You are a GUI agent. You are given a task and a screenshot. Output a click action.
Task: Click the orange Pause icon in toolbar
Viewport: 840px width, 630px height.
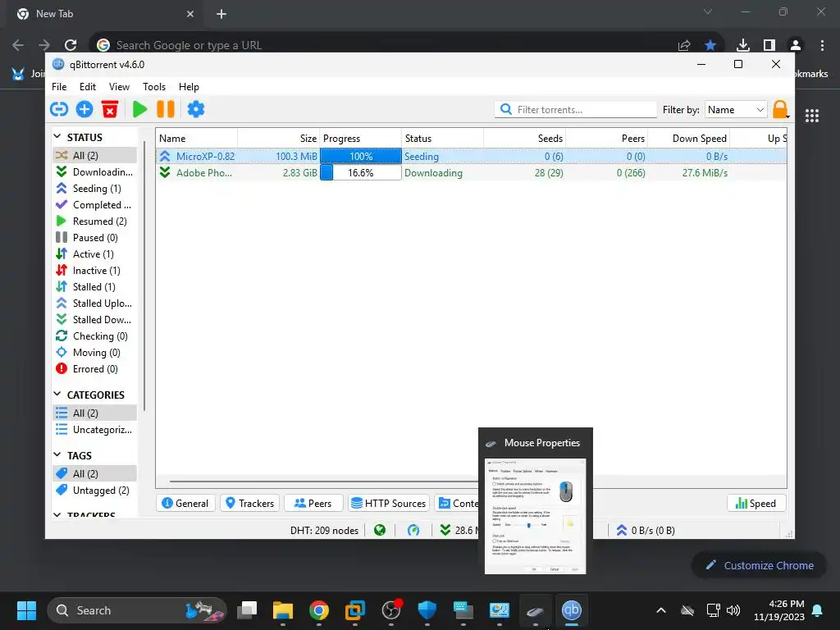pyautogui.click(x=166, y=109)
